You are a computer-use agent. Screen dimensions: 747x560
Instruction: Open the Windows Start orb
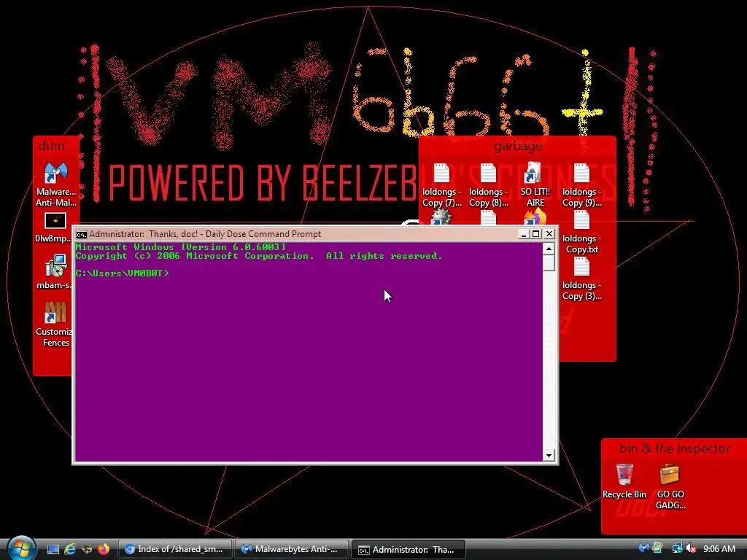(22, 548)
